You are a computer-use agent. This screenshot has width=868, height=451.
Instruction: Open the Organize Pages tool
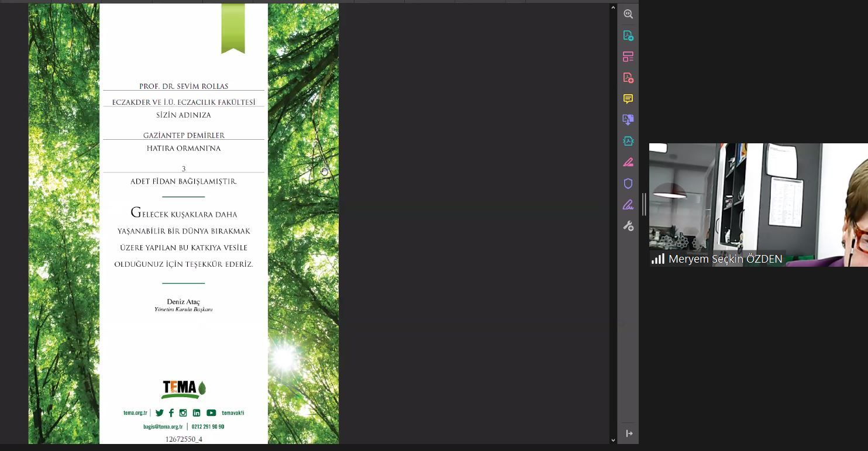click(628, 57)
